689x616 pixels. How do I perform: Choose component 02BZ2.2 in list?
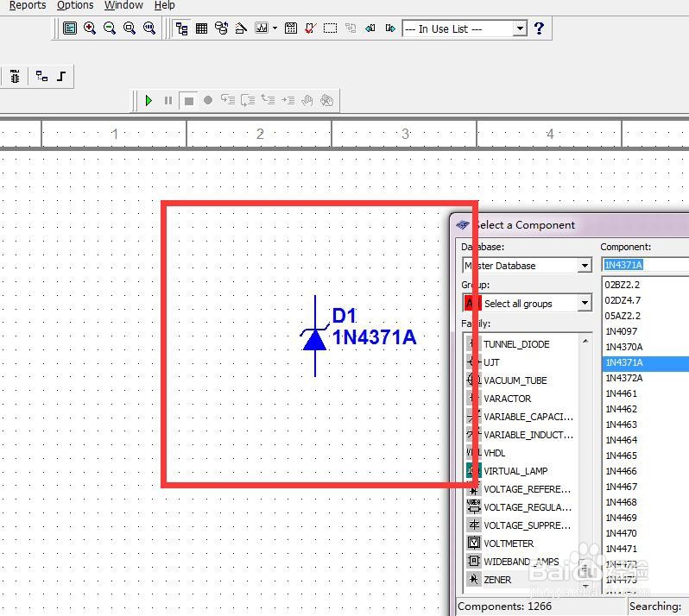coord(622,285)
